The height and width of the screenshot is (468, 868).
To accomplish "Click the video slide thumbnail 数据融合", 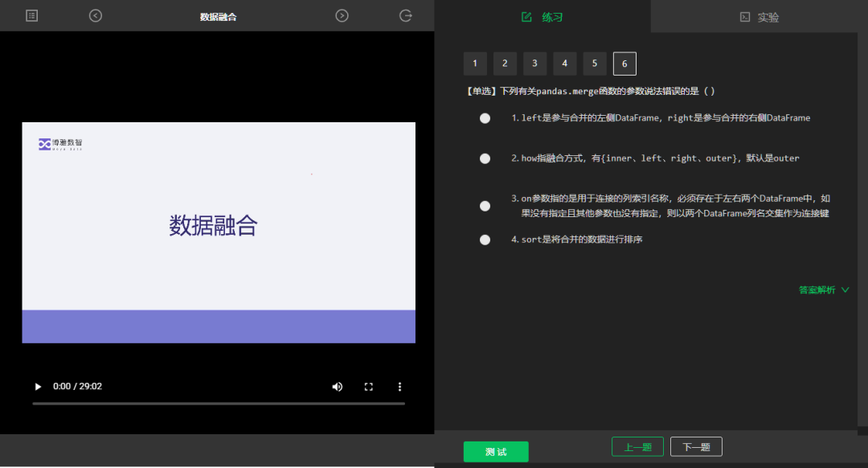I will click(x=219, y=232).
